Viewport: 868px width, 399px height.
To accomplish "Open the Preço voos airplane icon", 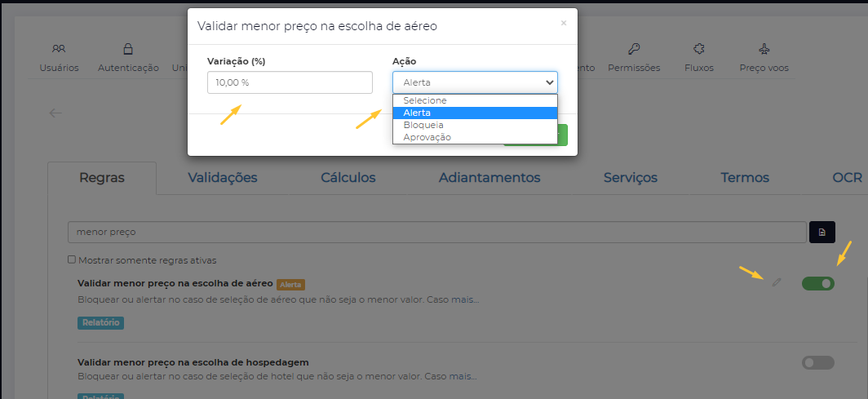I will pyautogui.click(x=764, y=49).
